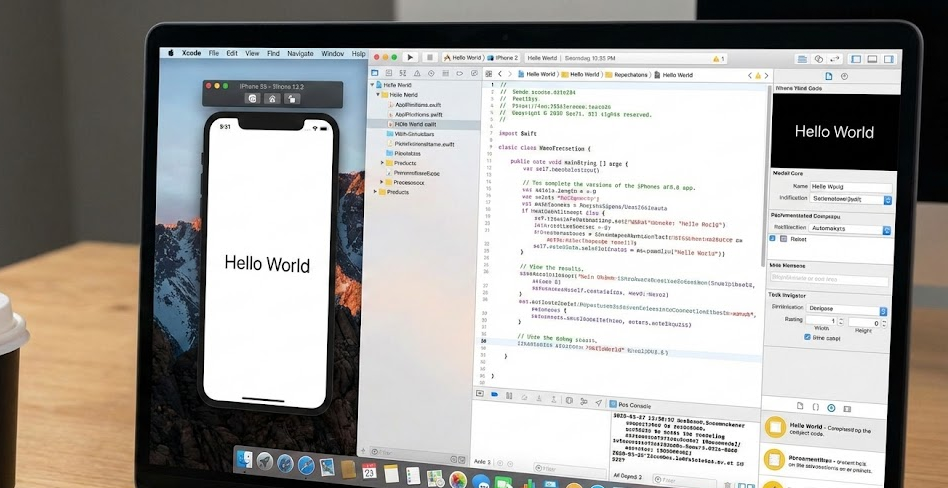Expand the bottom Products group
This screenshot has height=488, width=948.
coord(375,192)
